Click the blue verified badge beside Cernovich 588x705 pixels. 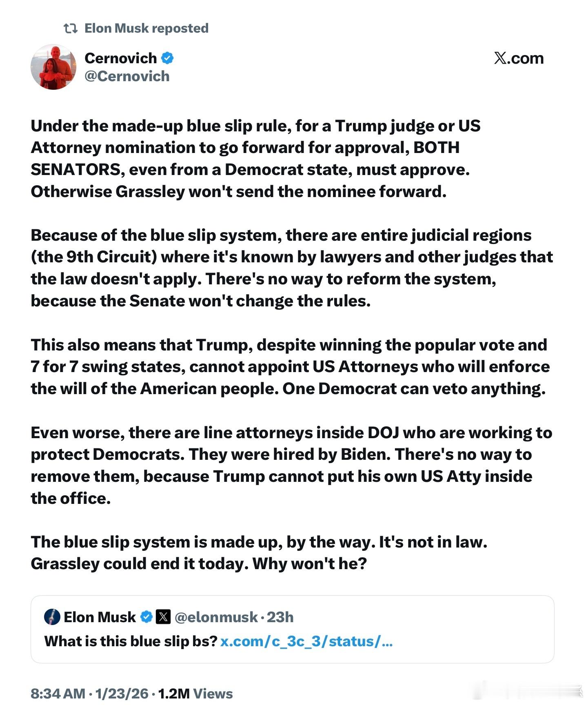click(167, 58)
